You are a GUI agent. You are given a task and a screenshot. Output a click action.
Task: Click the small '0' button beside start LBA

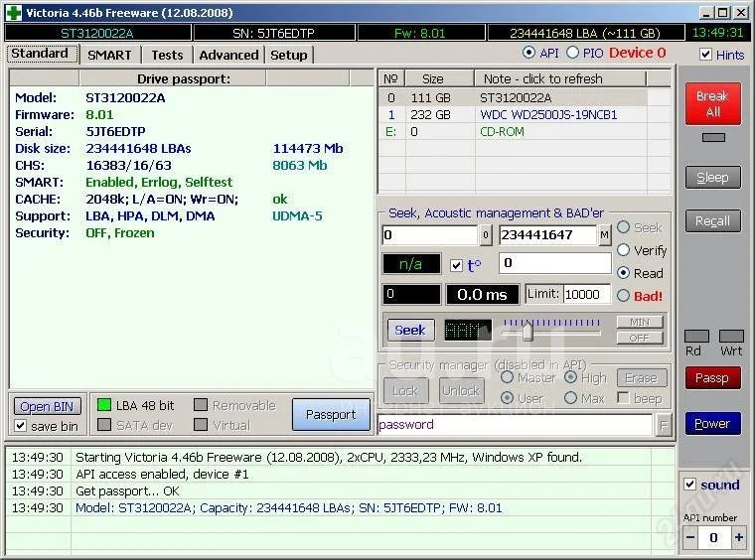pyautogui.click(x=486, y=235)
